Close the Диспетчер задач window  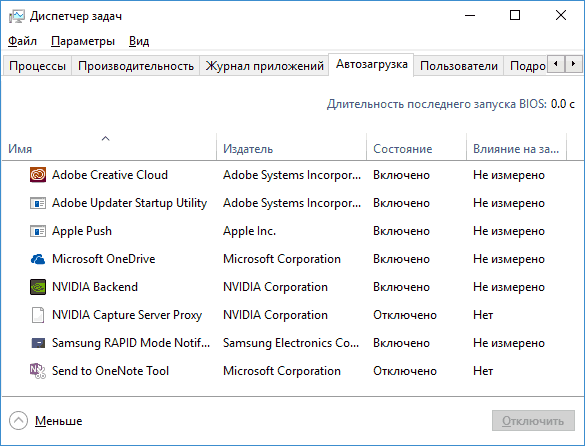point(561,16)
